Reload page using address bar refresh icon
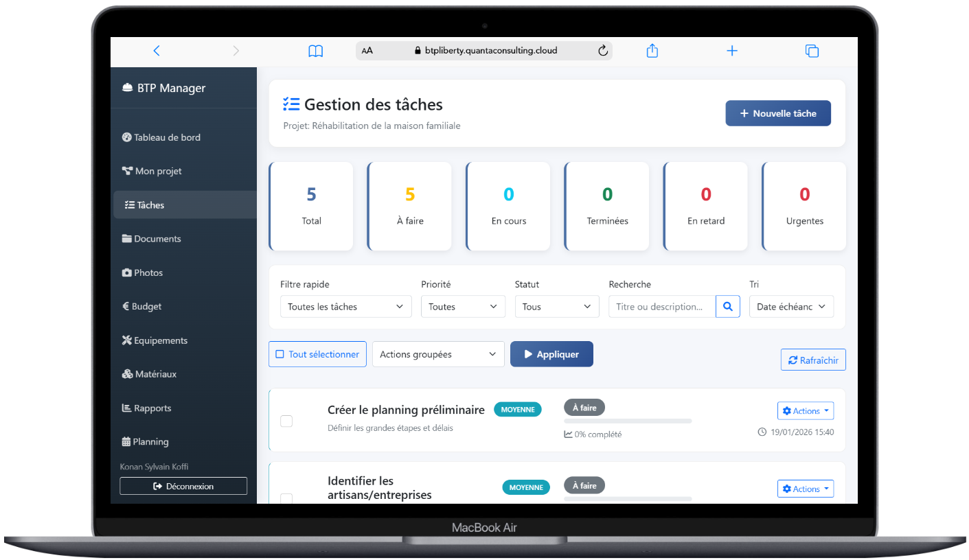The height and width of the screenshot is (560, 969). pyautogui.click(x=603, y=51)
